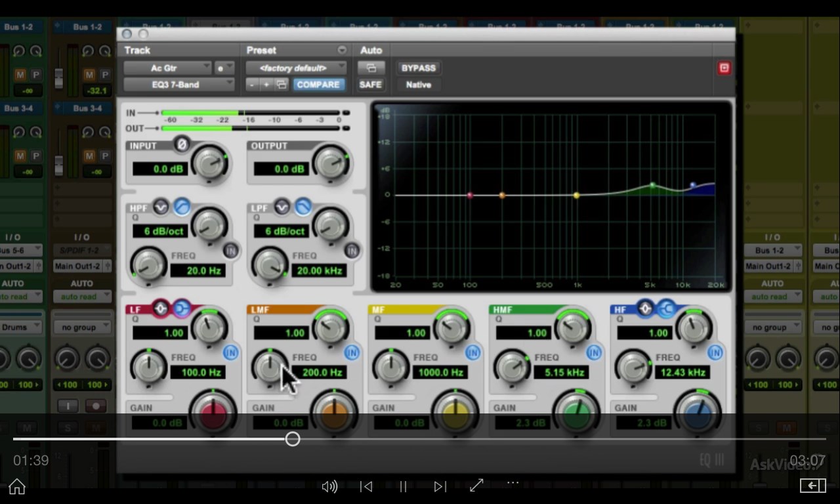The image size is (840, 504).
Task: Toggle the BYPASS button
Action: [418, 68]
